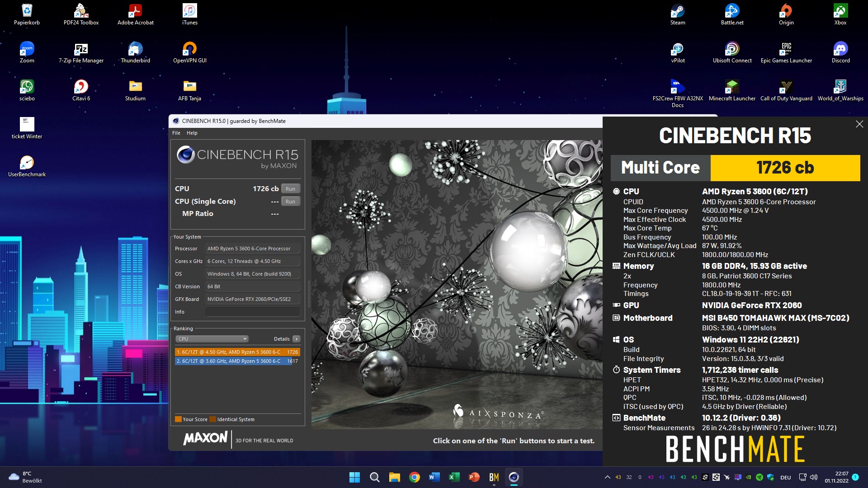The height and width of the screenshot is (488, 868).
Task: Open the Xbox app shortcut
Action: (x=840, y=14)
